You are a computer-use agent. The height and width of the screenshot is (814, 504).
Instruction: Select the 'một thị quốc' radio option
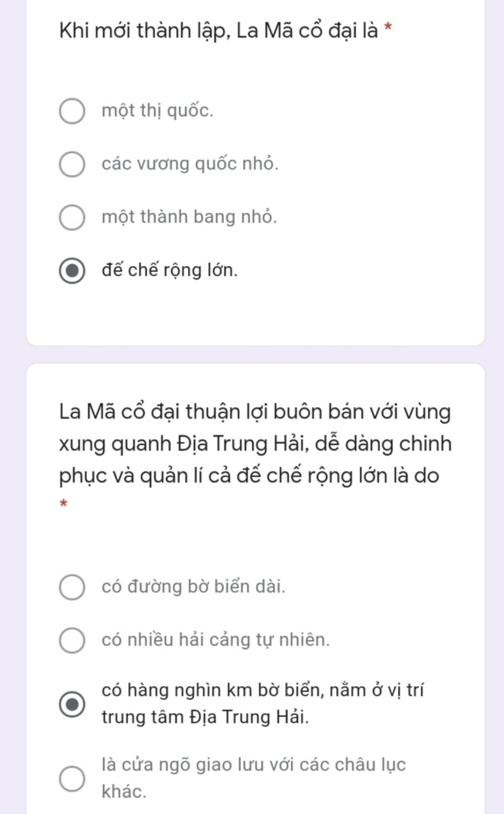coord(72,111)
